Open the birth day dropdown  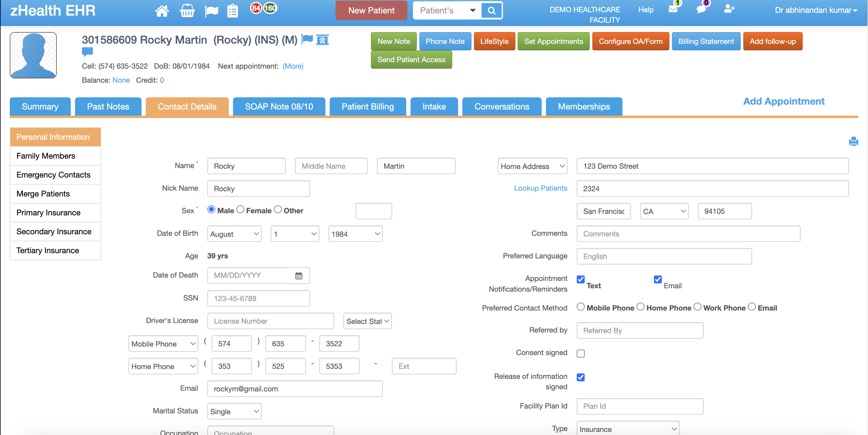coord(295,234)
